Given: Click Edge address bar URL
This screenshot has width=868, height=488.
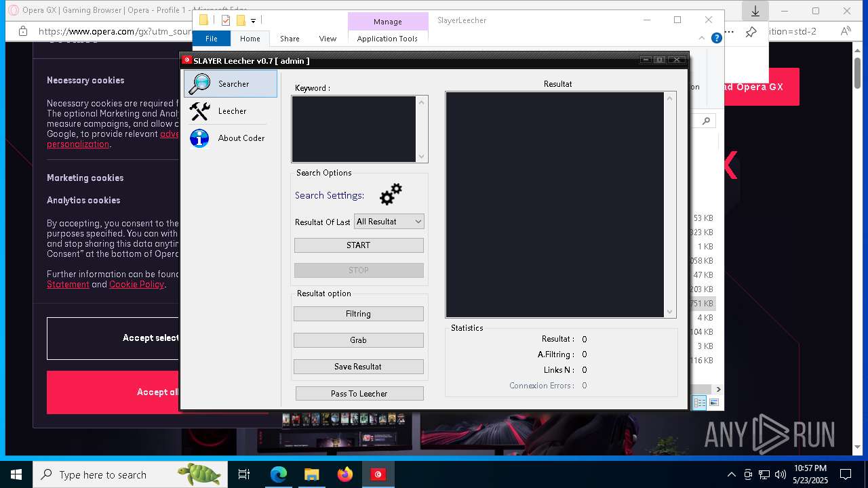Looking at the screenshot, I should (115, 31).
